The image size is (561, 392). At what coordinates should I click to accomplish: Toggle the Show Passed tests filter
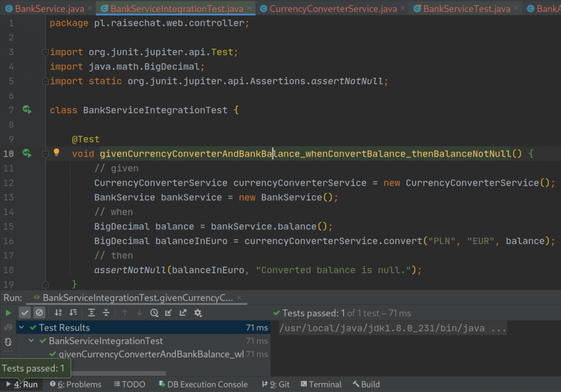click(25, 313)
